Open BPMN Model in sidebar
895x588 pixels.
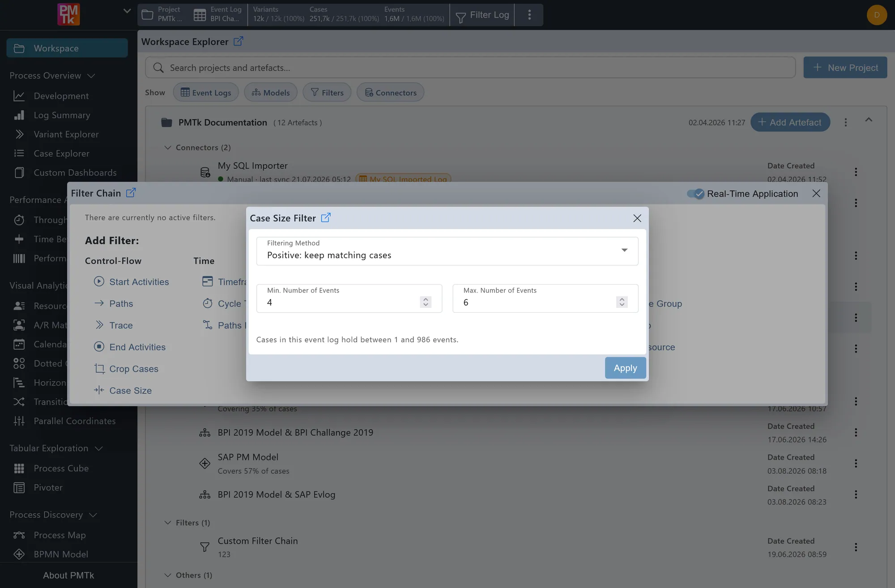[x=61, y=554]
